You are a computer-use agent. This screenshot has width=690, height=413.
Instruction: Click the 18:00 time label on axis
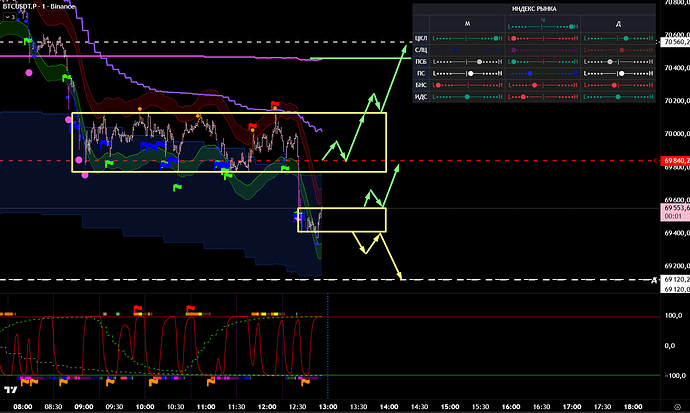(x=633, y=407)
